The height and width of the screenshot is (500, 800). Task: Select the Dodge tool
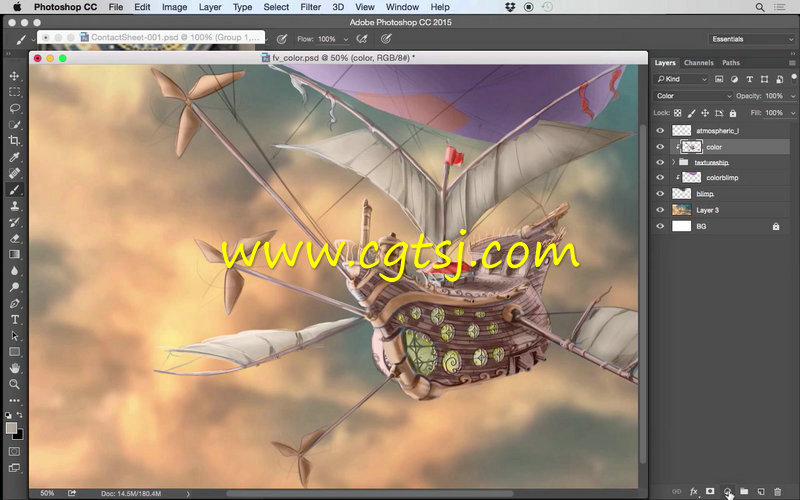point(14,287)
